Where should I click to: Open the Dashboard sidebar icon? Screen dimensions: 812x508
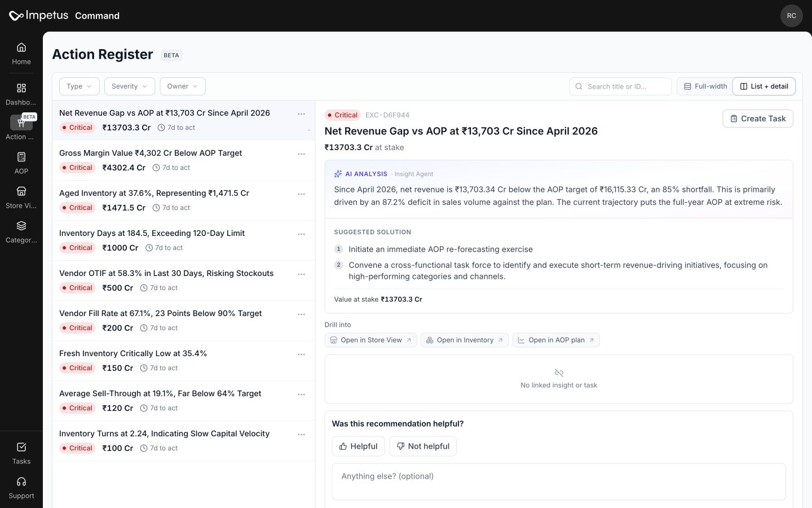click(x=21, y=88)
